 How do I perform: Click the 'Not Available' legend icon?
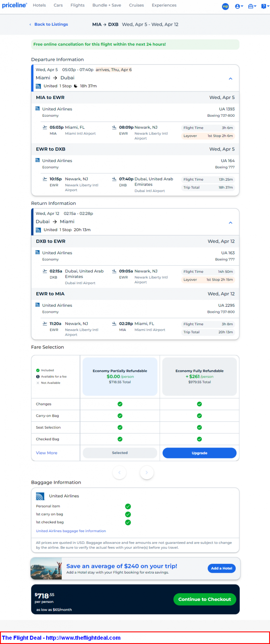coord(38,383)
